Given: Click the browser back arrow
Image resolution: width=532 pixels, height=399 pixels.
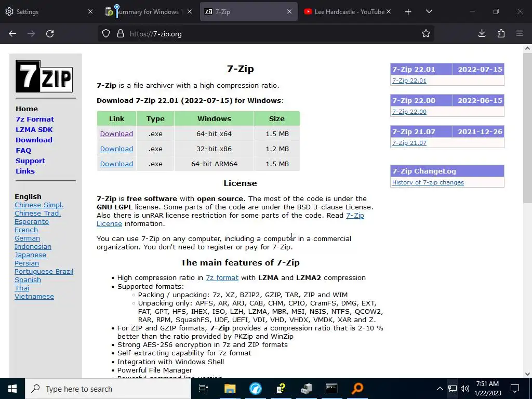Looking at the screenshot, I should (12, 34).
